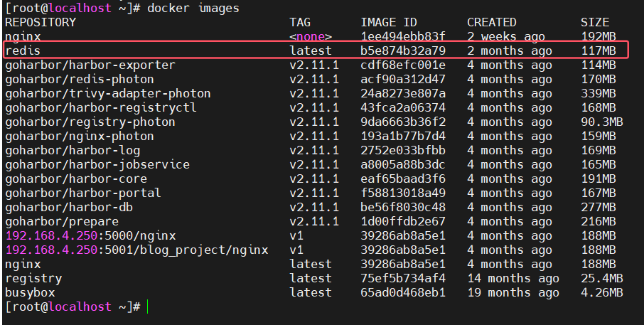Click the '19 months ago' created value
Screen dimensions: 644x325
pyautogui.click(x=513, y=292)
